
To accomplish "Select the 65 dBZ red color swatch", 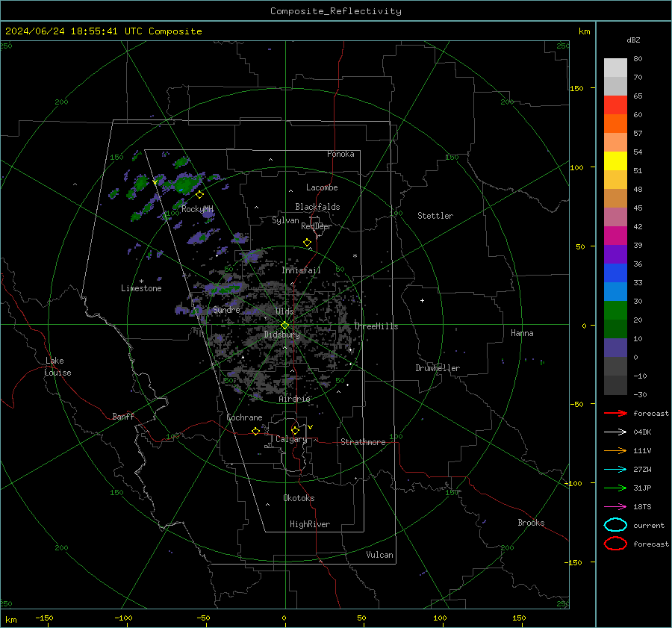I will 615,105.
